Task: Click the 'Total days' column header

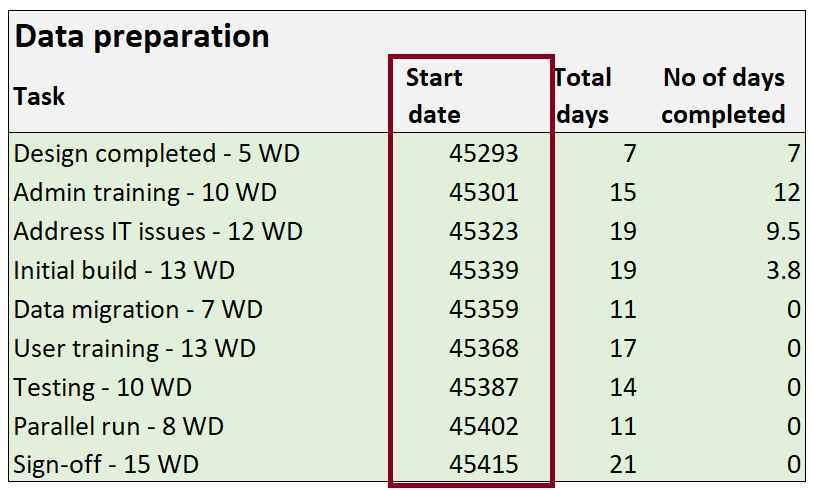Action: [x=583, y=96]
